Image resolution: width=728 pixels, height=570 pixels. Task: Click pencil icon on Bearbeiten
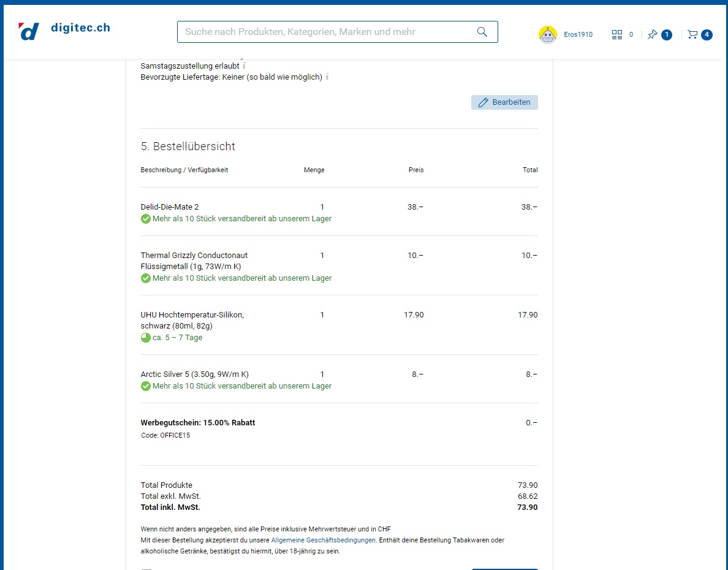click(x=483, y=102)
